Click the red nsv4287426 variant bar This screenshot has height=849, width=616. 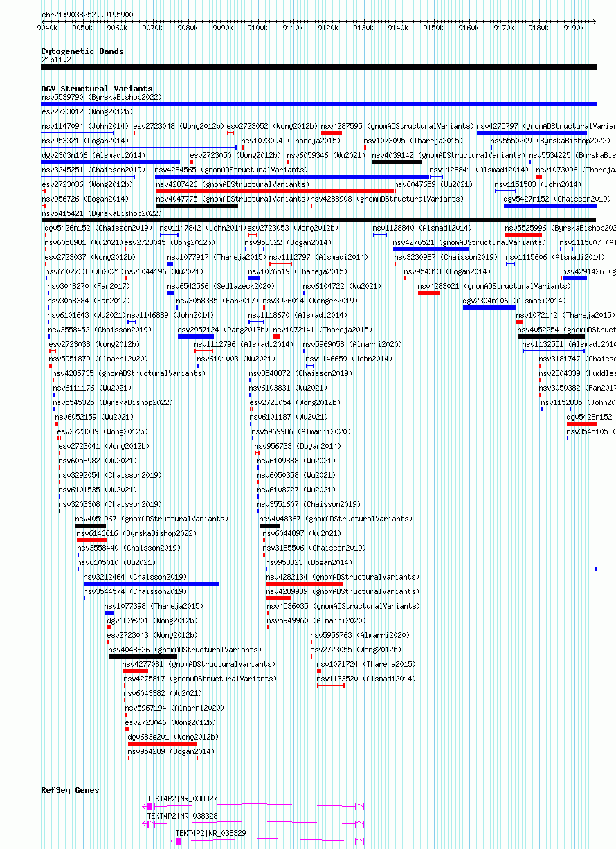pos(276,191)
